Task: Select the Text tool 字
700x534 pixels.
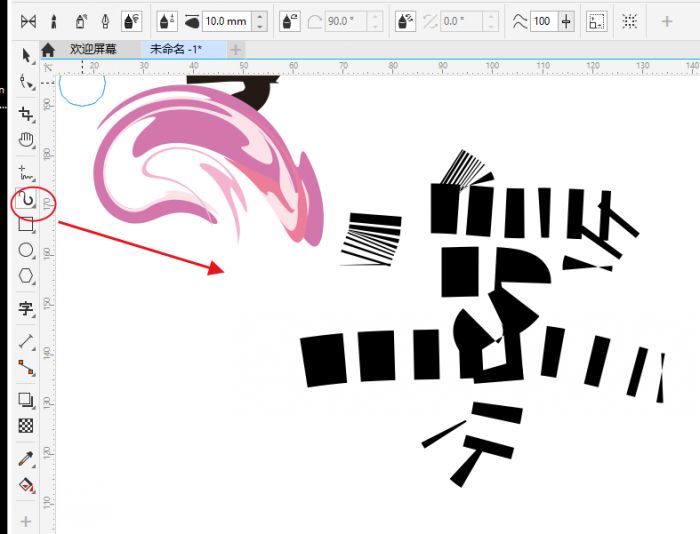Action: click(x=26, y=309)
